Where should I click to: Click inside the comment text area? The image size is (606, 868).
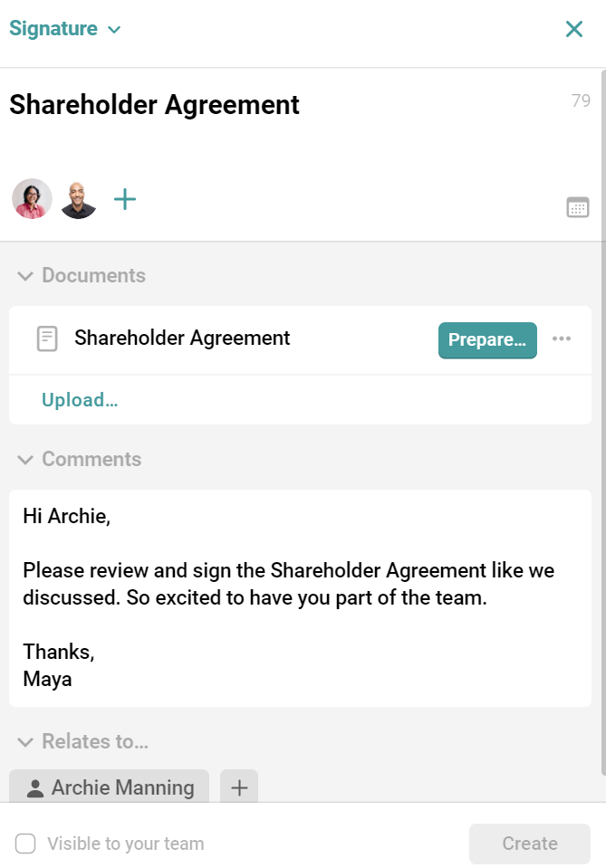tap(299, 597)
